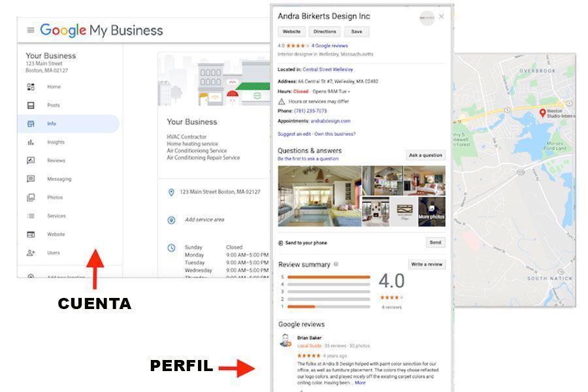
Task: Click the Insights bar chart icon
Action: click(x=31, y=142)
